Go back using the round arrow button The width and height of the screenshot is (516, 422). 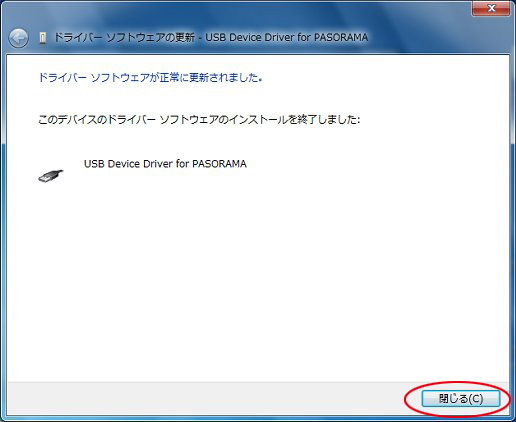18,38
